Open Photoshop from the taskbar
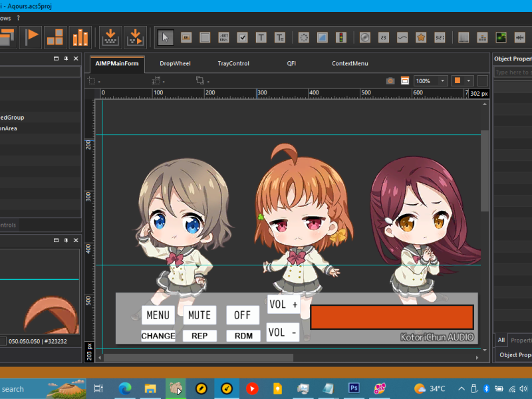 click(x=354, y=388)
